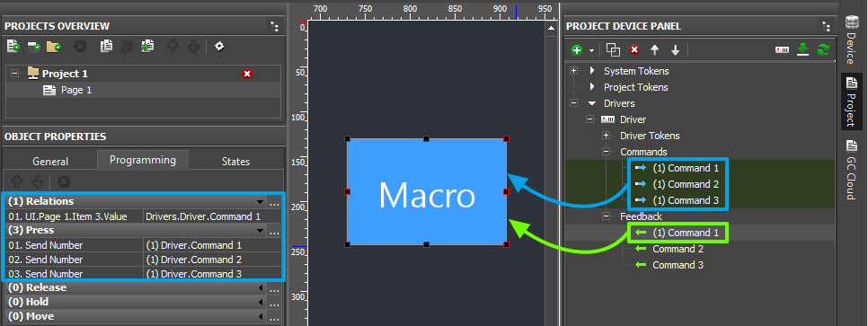868x326 pixels.
Task: Click the ellipsis button for Hold
Action: click(275, 302)
